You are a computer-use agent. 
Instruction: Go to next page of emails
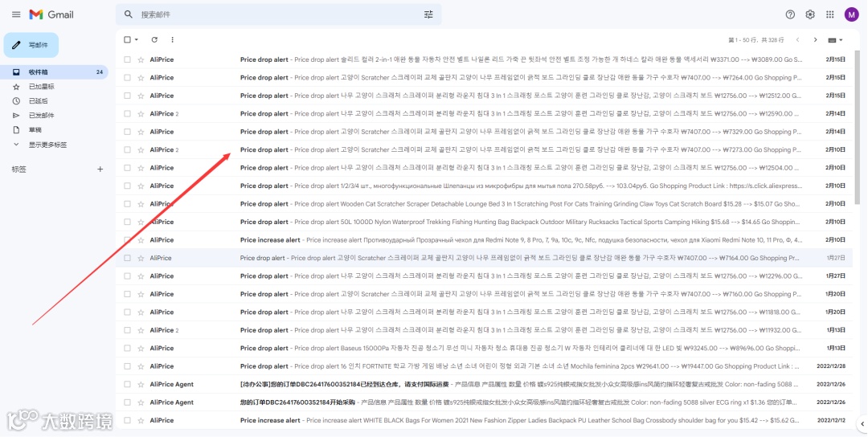coord(815,40)
